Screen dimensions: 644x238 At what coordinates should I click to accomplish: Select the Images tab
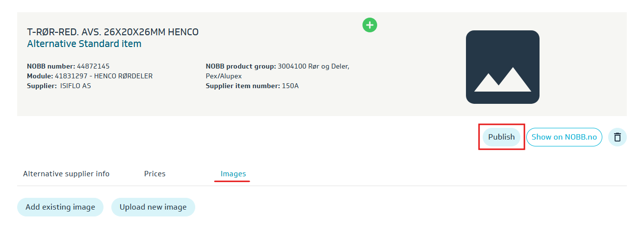[233, 174]
